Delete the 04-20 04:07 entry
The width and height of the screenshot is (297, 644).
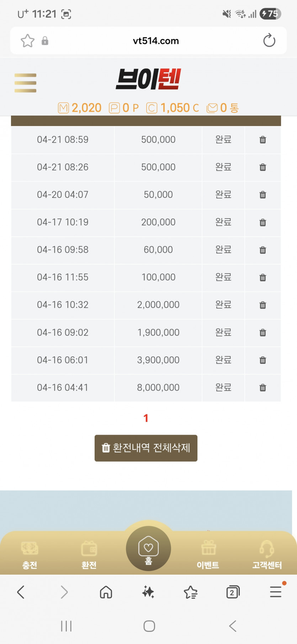[x=262, y=195]
